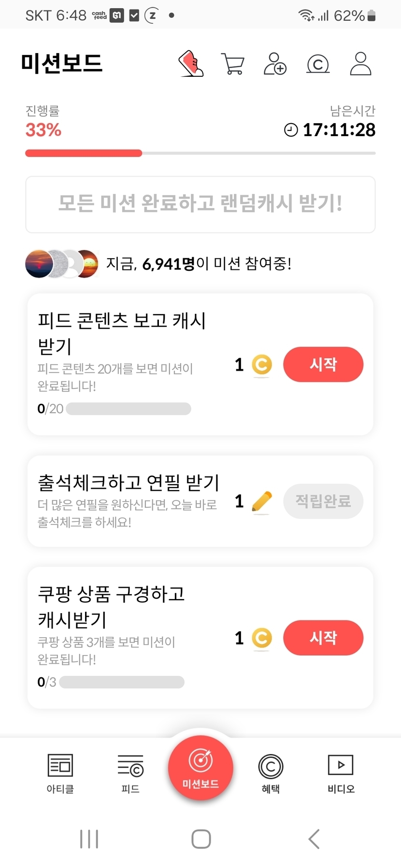Tap the red mission progress bar
This screenshot has width=401, height=868.
pos(84,154)
